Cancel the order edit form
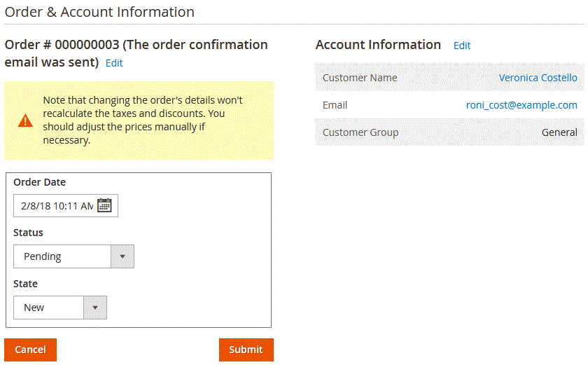 tap(30, 350)
